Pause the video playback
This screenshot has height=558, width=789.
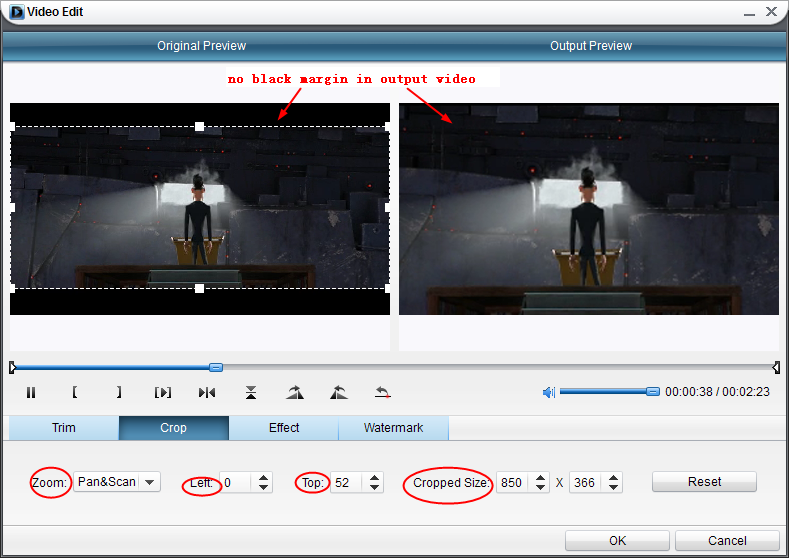(x=31, y=392)
